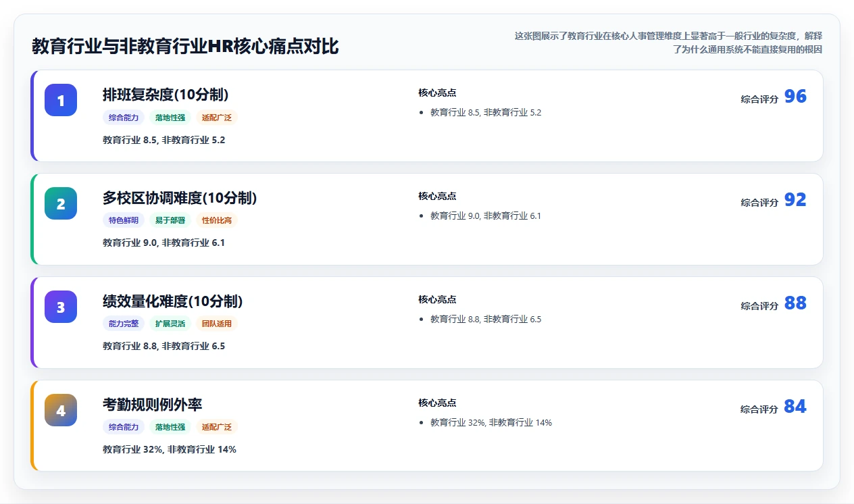Viewport: 854px width, 504px height.
Task: Click the number 4 orange badge icon
Action: point(61,410)
